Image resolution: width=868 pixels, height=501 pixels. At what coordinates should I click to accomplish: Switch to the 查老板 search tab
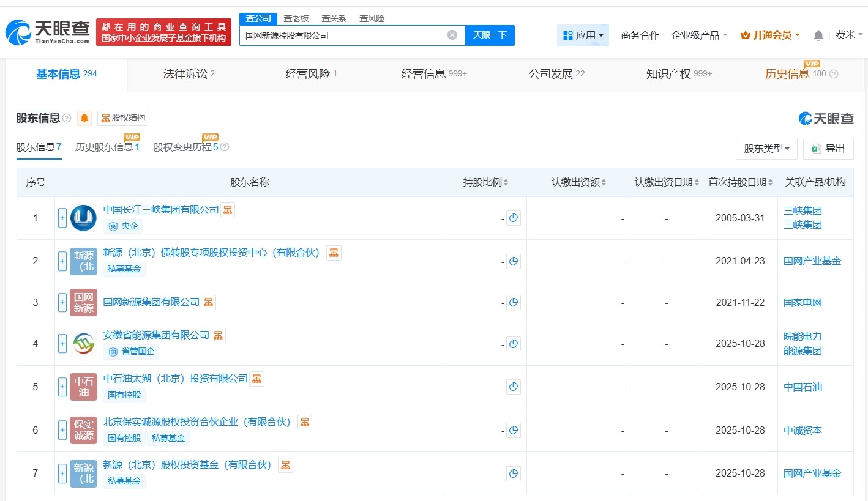click(x=296, y=18)
